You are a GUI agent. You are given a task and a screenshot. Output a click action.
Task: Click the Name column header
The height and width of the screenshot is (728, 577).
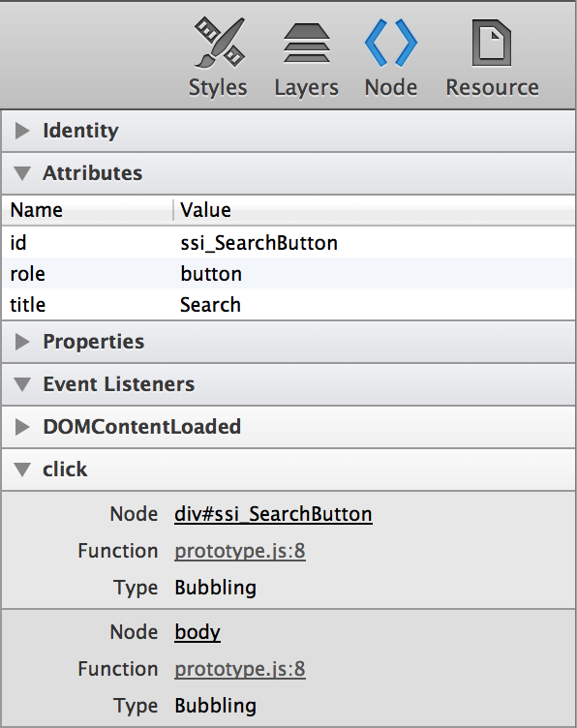87,210
